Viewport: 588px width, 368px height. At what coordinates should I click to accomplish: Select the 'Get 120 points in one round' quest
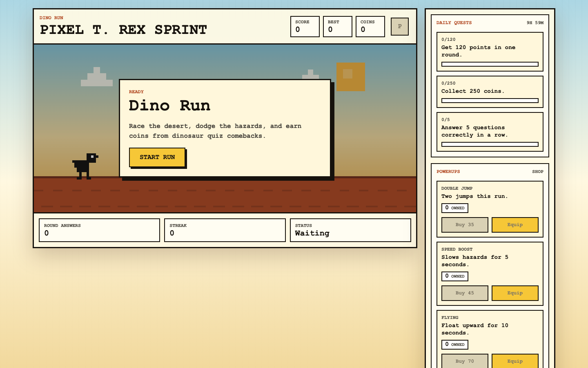pyautogui.click(x=490, y=52)
